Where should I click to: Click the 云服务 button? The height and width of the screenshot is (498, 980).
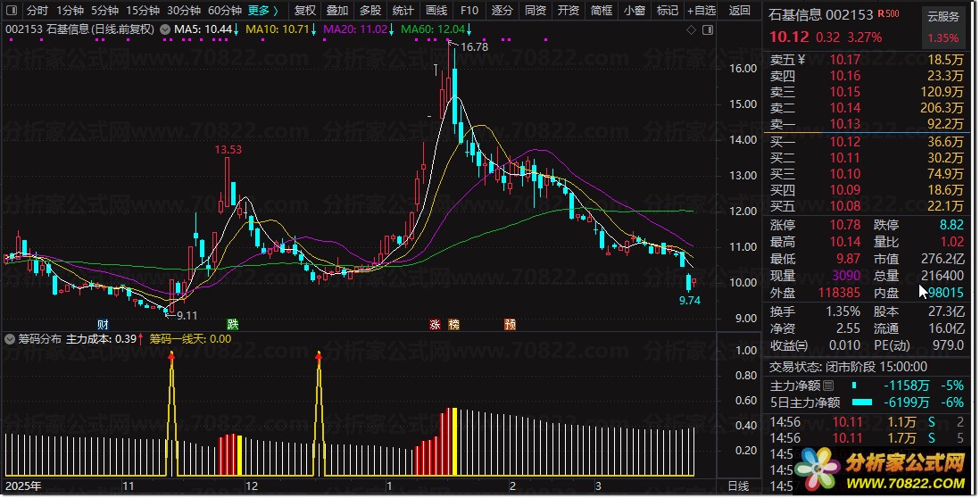pos(943,16)
